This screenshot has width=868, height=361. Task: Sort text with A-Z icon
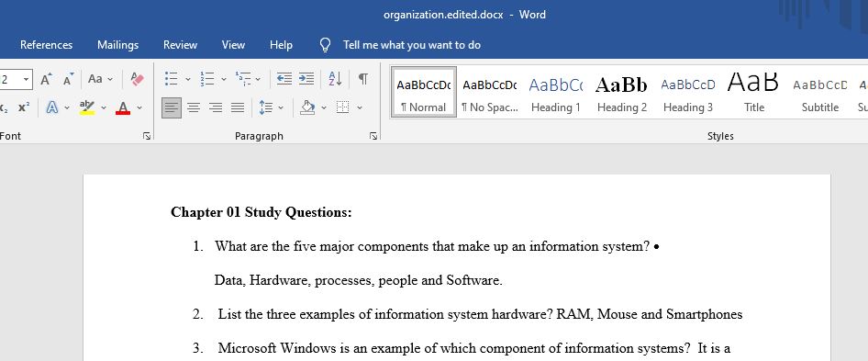point(335,79)
